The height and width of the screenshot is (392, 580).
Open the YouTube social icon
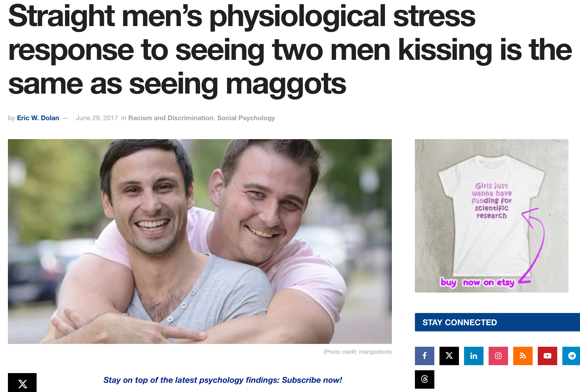click(547, 356)
